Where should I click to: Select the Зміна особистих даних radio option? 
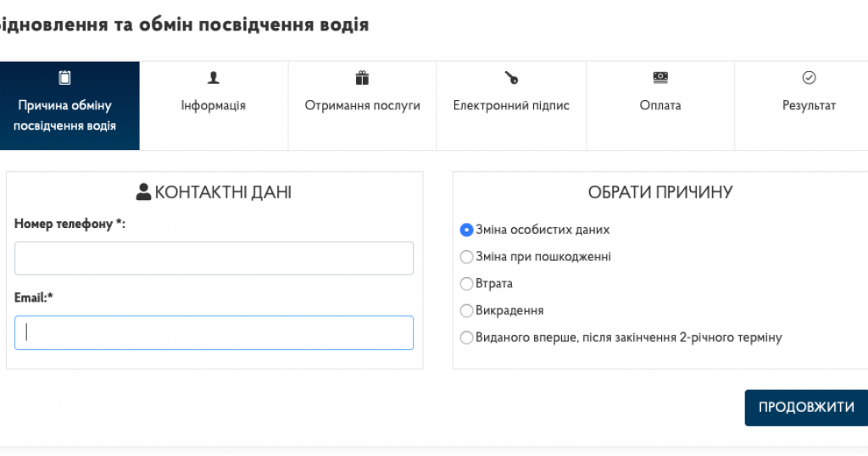tap(467, 230)
